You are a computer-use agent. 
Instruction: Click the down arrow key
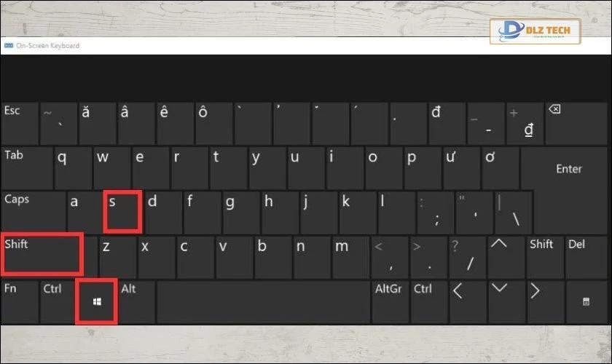[506, 302]
